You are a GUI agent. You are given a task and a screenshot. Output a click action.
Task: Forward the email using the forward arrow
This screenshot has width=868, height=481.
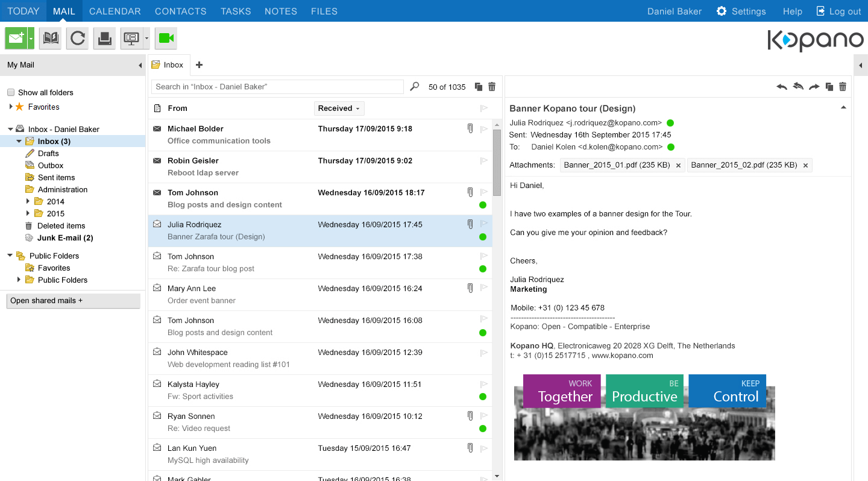(x=814, y=87)
